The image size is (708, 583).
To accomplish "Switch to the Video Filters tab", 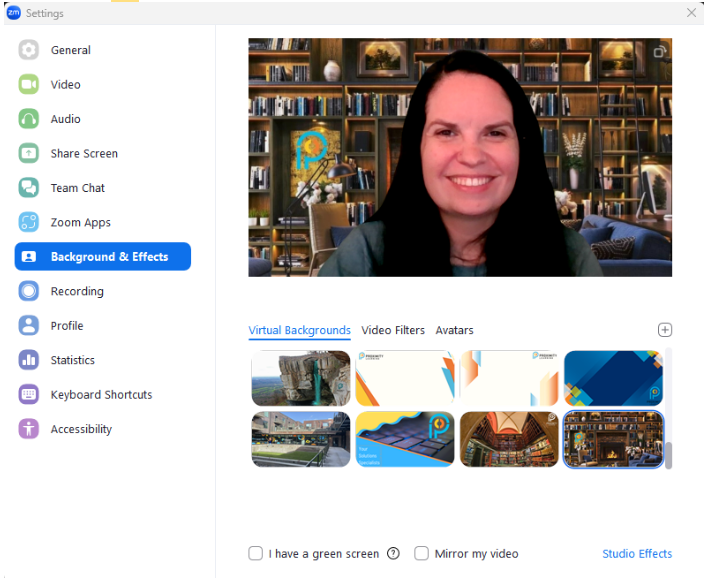I will point(393,330).
